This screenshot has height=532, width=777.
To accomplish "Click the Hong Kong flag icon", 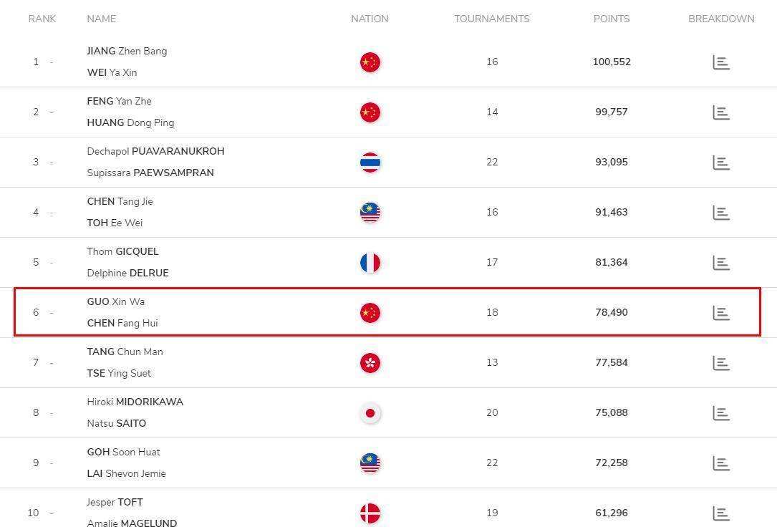I will tap(370, 363).
